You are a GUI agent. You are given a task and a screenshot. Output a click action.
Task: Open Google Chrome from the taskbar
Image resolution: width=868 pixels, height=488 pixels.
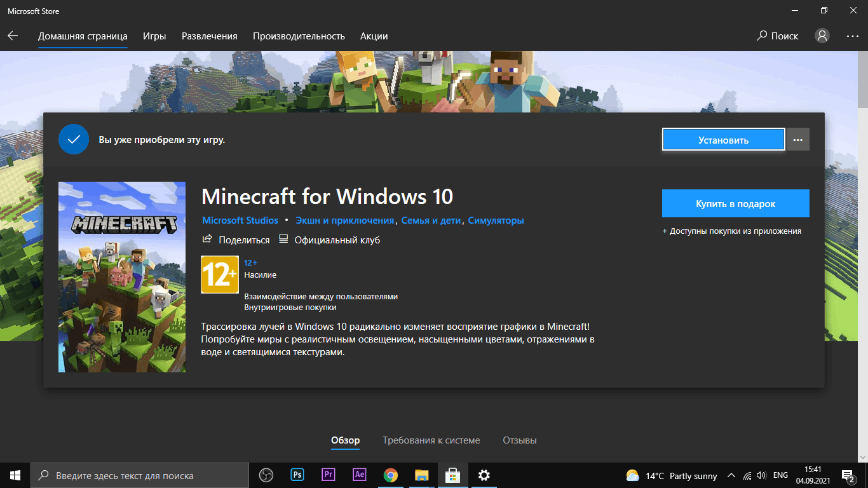coord(391,475)
